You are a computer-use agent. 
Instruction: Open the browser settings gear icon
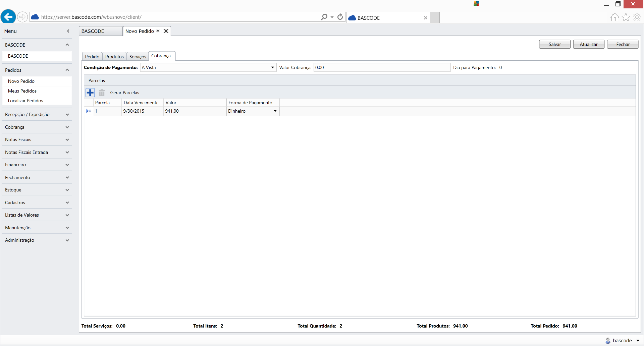click(637, 17)
